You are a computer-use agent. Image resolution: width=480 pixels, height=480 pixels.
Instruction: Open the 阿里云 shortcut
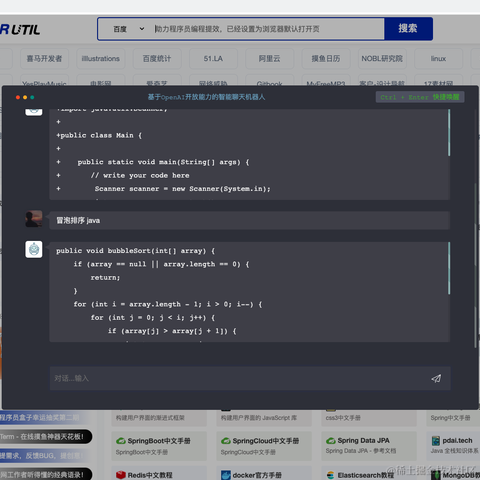[270, 59]
